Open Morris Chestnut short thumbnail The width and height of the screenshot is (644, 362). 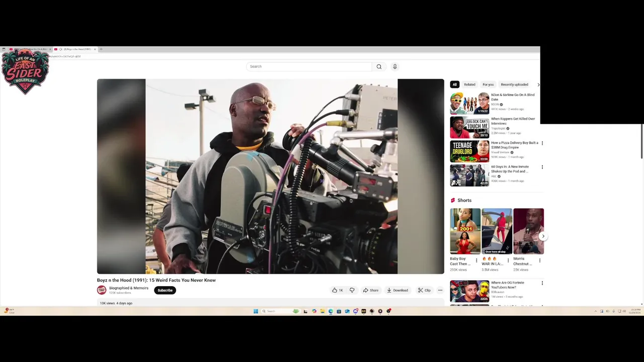pyautogui.click(x=528, y=231)
